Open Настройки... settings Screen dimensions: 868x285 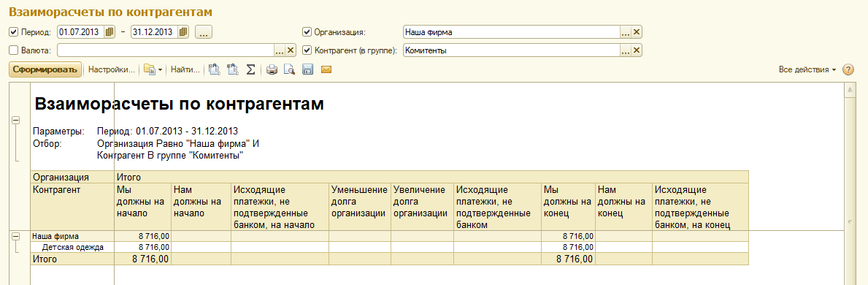[112, 70]
